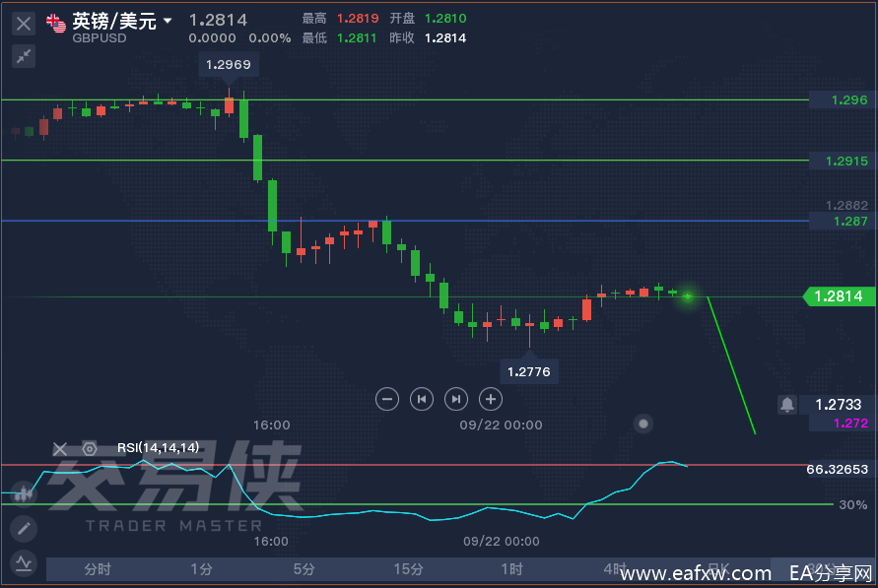
Task: Click the grey 1.2882 price axis label
Action: 846,205
